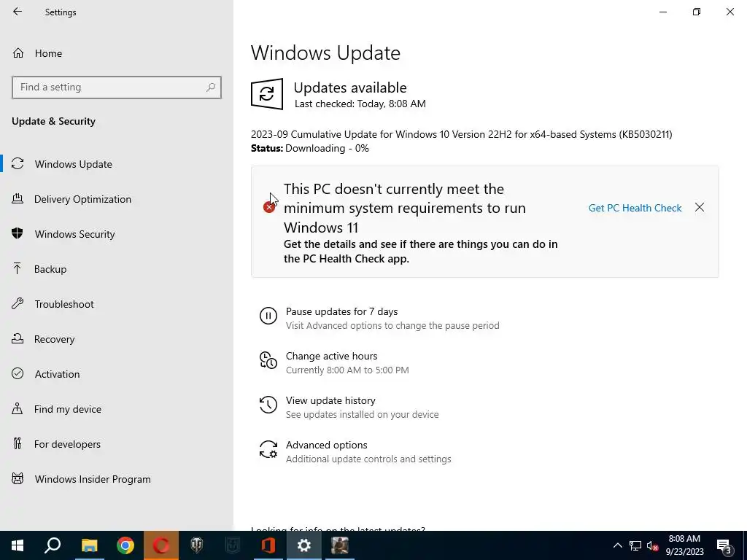Viewport: 747px width, 560px height.
Task: Open the notification center icon
Action: coord(725,546)
